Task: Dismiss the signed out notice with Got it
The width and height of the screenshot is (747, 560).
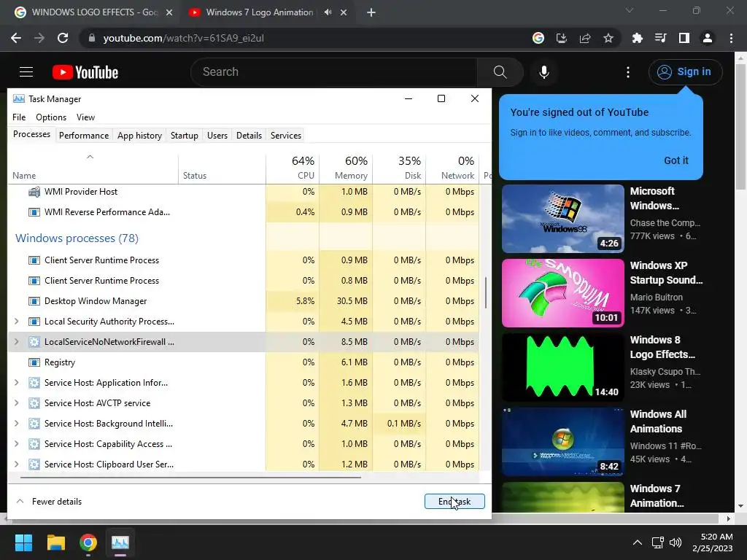Action: click(x=676, y=160)
